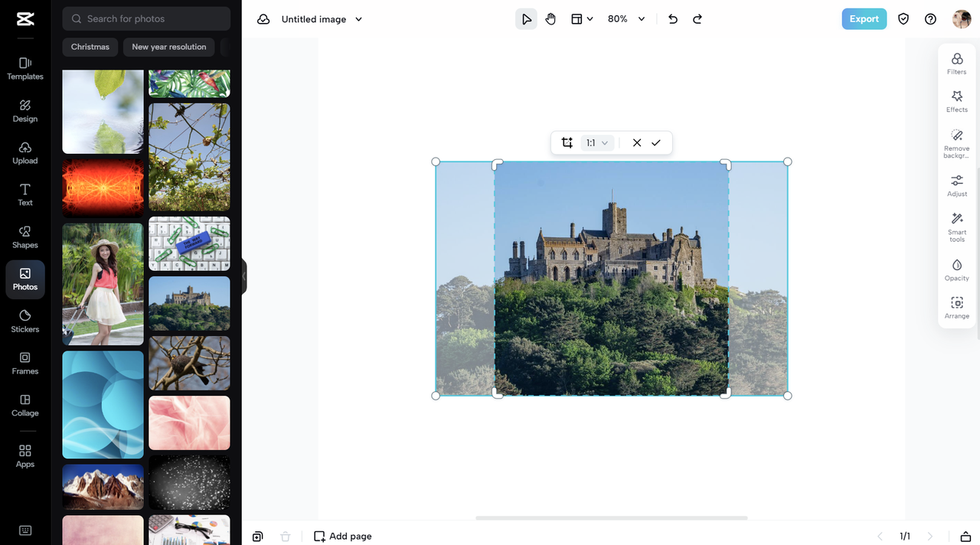Click the top-left crop corner handle
Image resolution: width=980 pixels, height=545 pixels.
pos(497,165)
